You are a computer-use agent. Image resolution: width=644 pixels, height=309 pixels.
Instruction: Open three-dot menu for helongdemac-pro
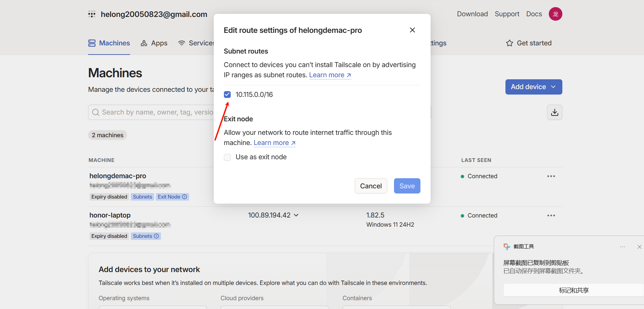click(551, 176)
